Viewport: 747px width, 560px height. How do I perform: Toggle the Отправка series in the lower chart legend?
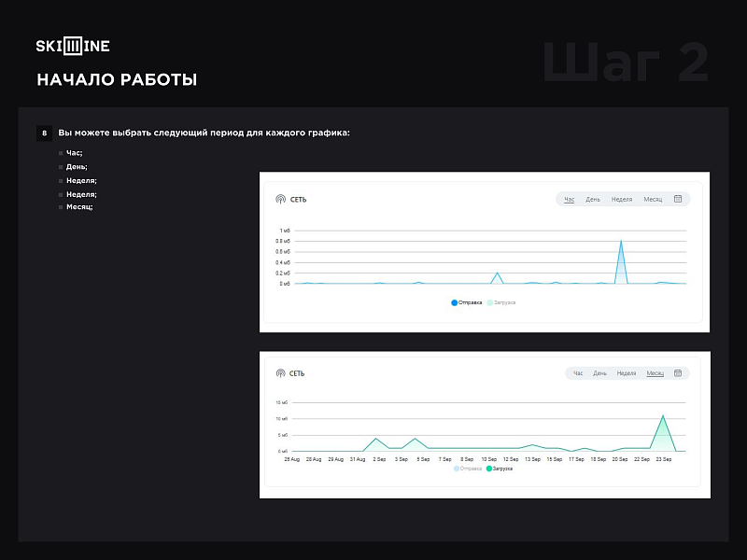pyautogui.click(x=468, y=469)
